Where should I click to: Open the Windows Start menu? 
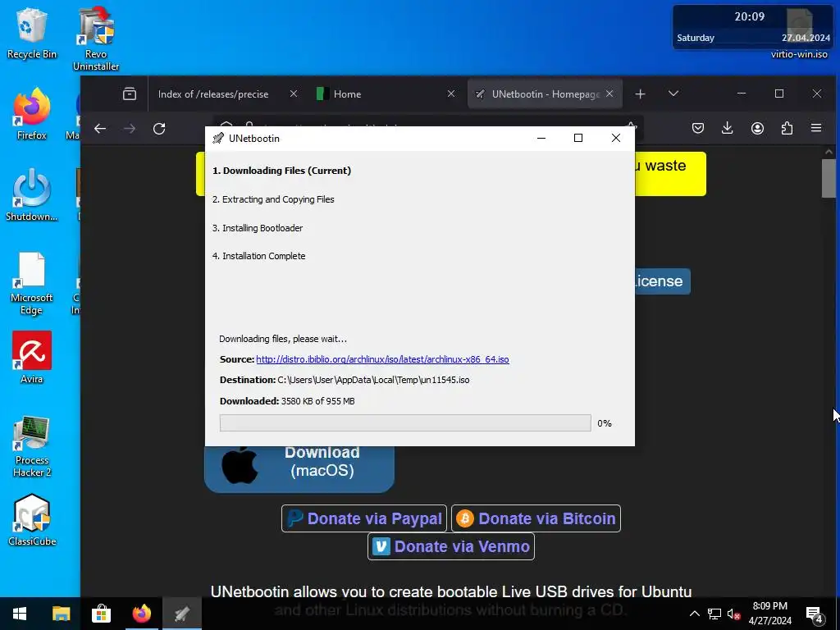pyautogui.click(x=20, y=614)
